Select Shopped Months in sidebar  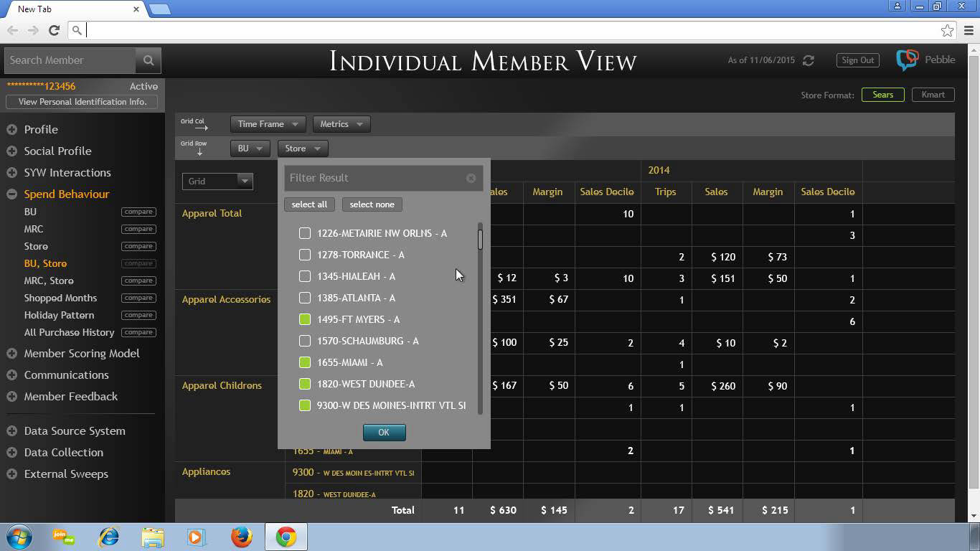point(60,298)
